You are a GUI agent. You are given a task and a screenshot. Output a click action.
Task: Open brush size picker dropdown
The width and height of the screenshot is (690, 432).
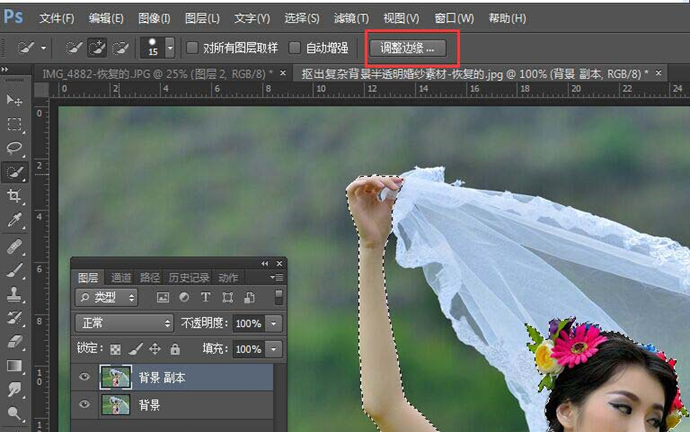170,48
